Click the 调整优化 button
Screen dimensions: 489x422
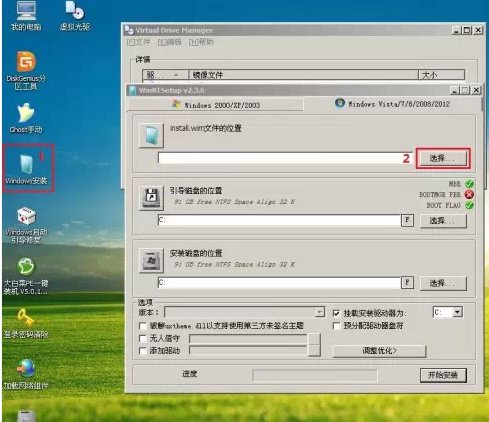[379, 351]
